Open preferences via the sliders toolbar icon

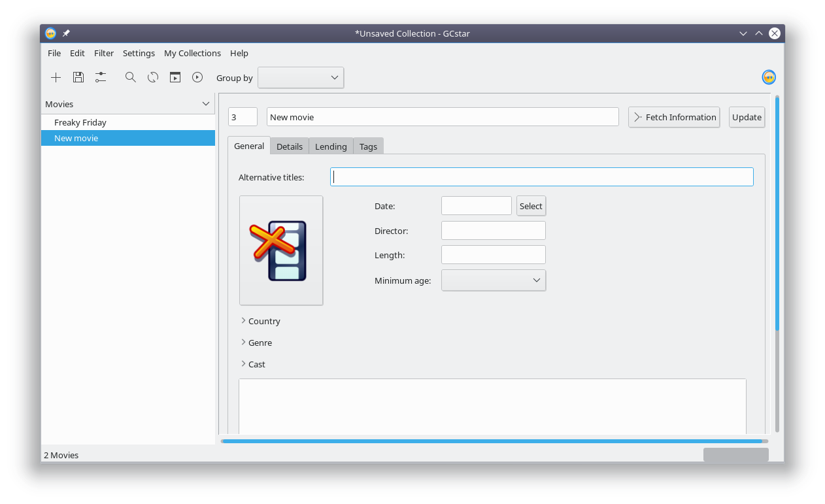(101, 78)
